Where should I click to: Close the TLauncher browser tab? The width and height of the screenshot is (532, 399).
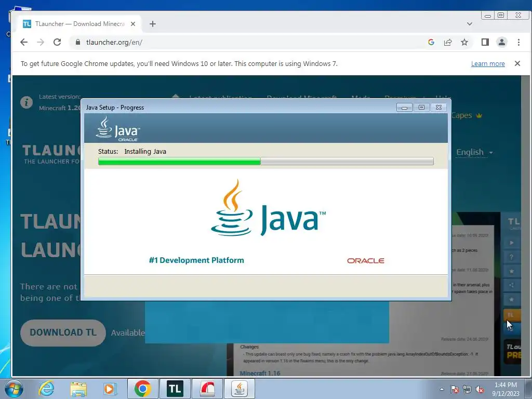(x=133, y=24)
